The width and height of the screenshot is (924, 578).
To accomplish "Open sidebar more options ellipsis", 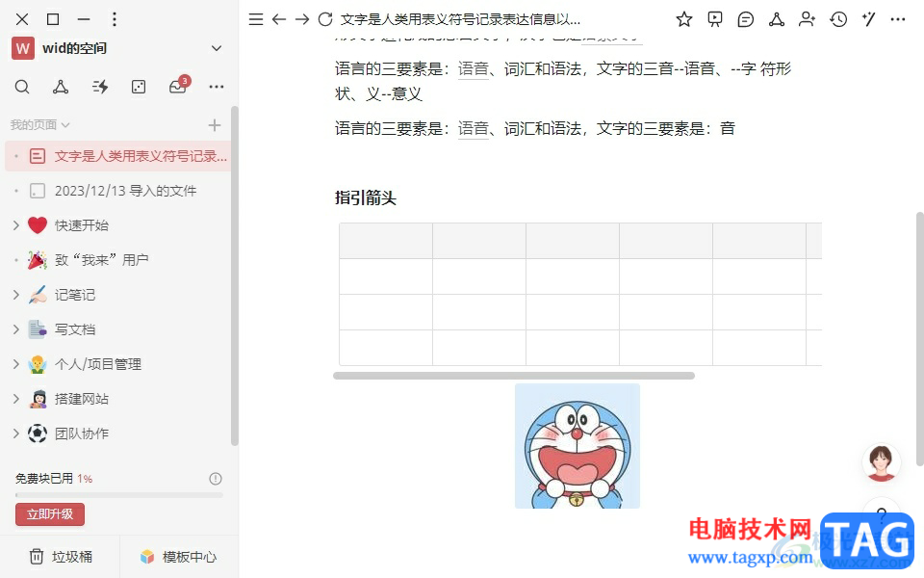I will click(217, 88).
